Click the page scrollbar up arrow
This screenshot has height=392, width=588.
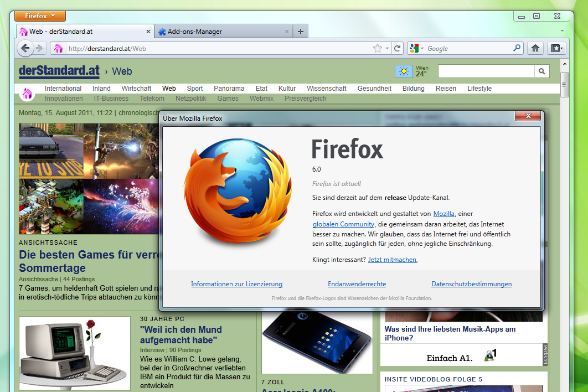[564, 64]
